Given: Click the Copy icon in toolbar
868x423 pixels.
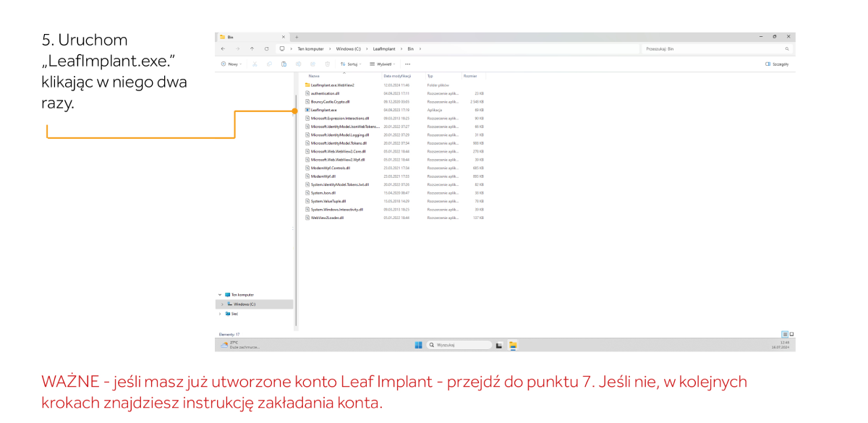Looking at the screenshot, I should (x=270, y=64).
